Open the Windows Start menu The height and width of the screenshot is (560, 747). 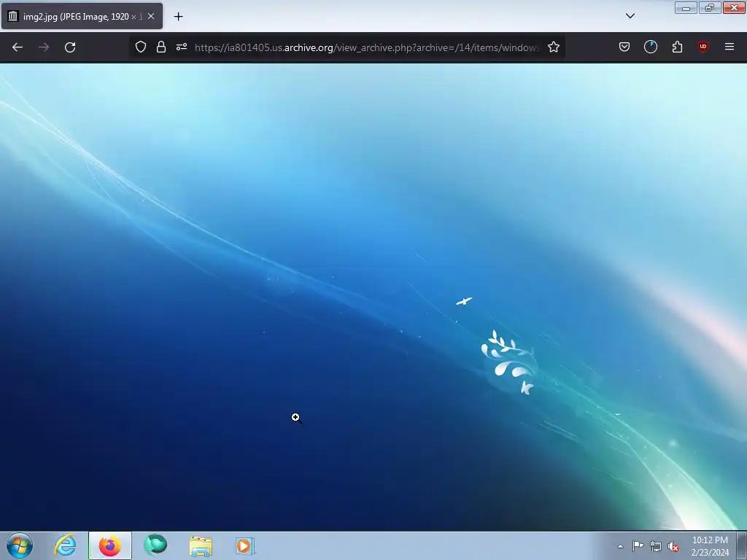[x=20, y=545]
